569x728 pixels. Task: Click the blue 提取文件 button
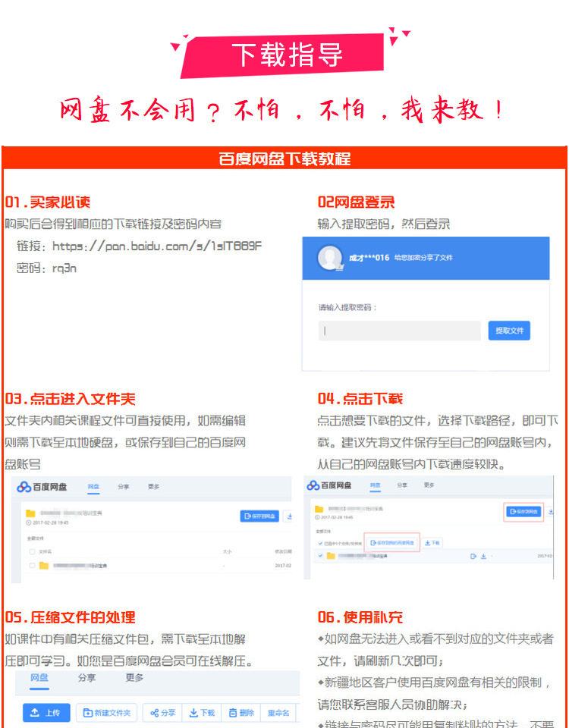tap(509, 331)
